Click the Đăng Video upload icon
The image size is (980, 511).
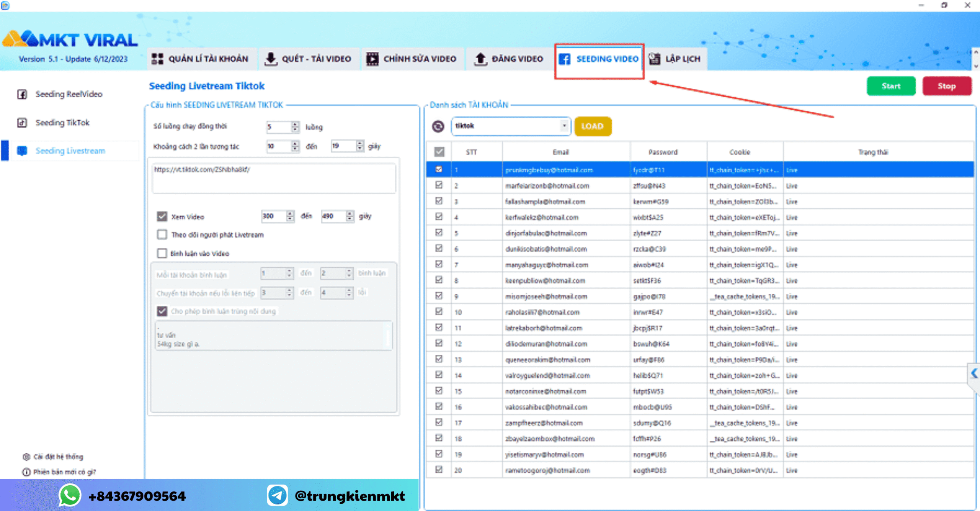[480, 59]
